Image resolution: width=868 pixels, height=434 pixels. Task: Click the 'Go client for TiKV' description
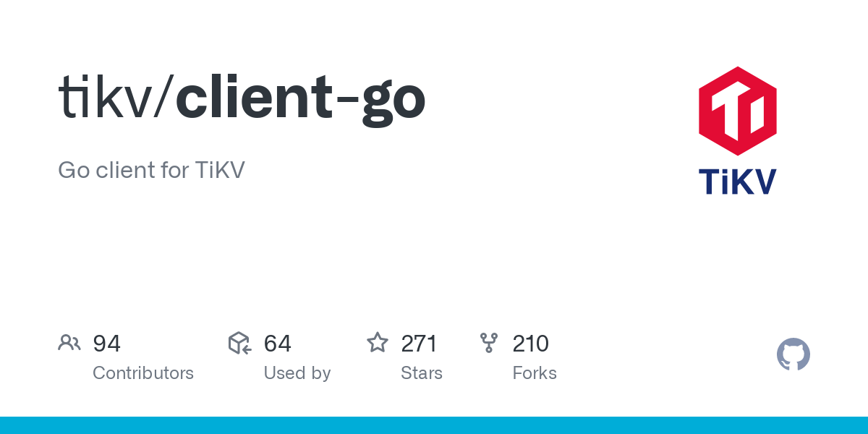point(151,171)
